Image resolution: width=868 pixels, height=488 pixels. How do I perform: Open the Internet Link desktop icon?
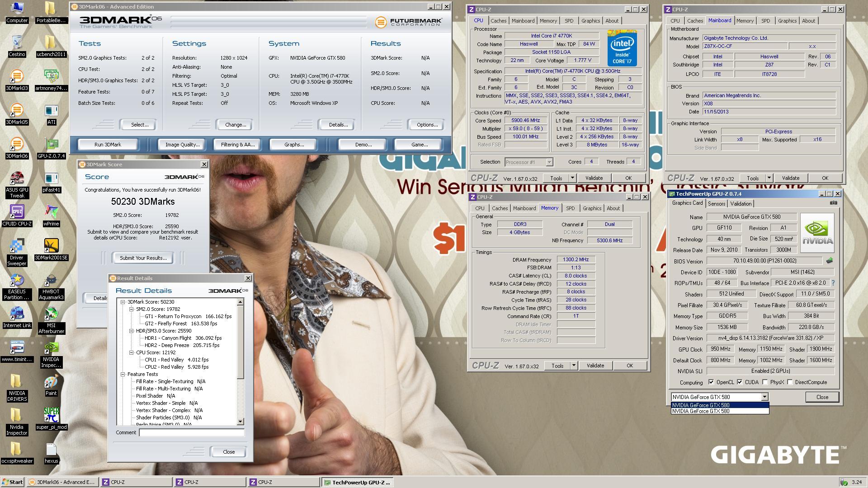[x=17, y=317]
